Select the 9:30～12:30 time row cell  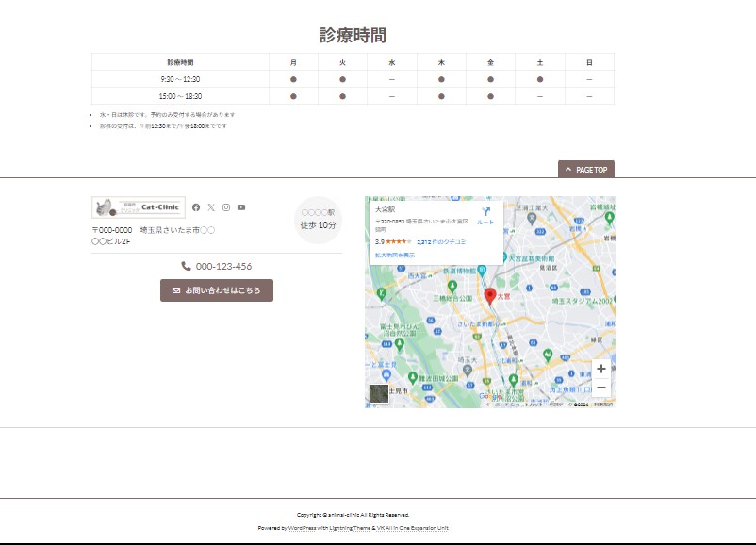(180, 79)
